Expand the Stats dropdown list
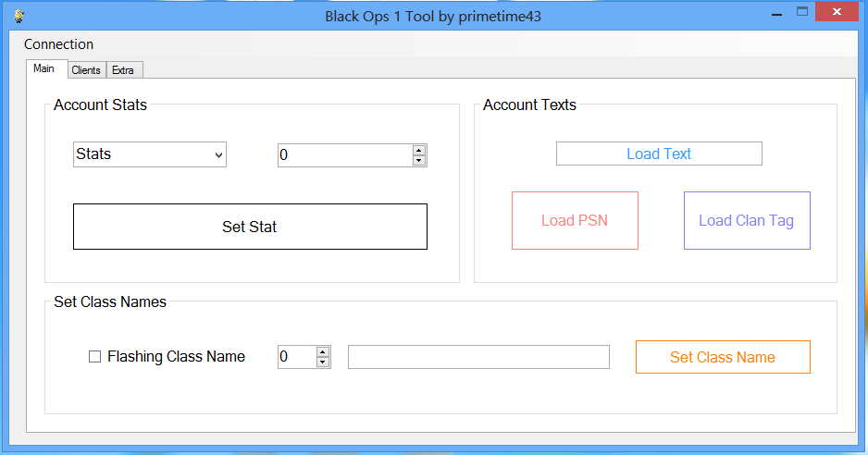The height and width of the screenshot is (455, 868). (150, 154)
